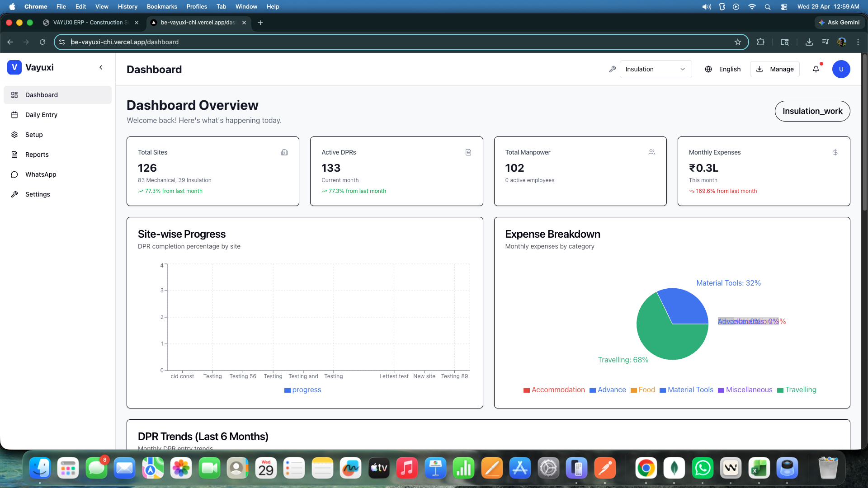This screenshot has height=488, width=868.
Task: Open Settings in the sidebar
Action: point(57,194)
